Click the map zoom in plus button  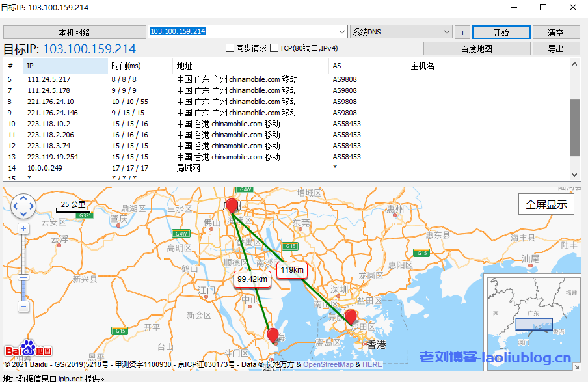[x=23, y=228]
